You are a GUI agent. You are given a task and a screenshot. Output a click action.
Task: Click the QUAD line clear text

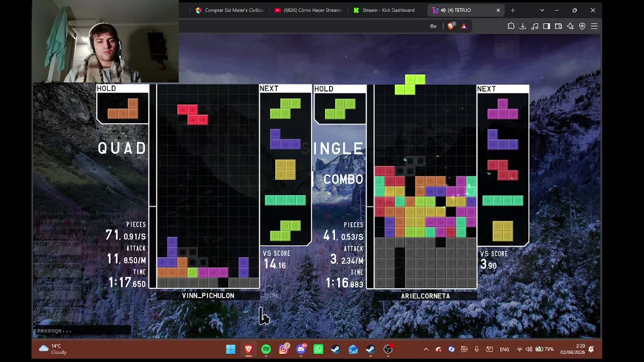point(122,148)
